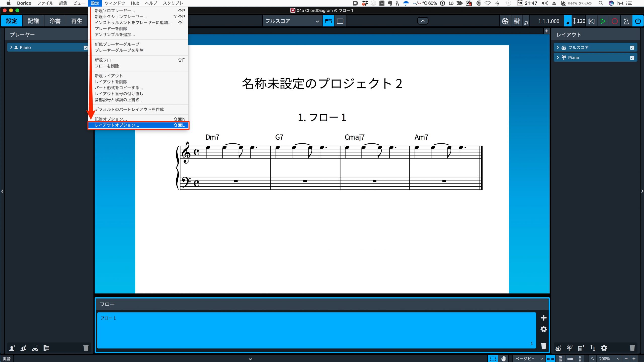Choose single pages vertically arrangement
Screen dimensions: 644x362
coord(580,359)
